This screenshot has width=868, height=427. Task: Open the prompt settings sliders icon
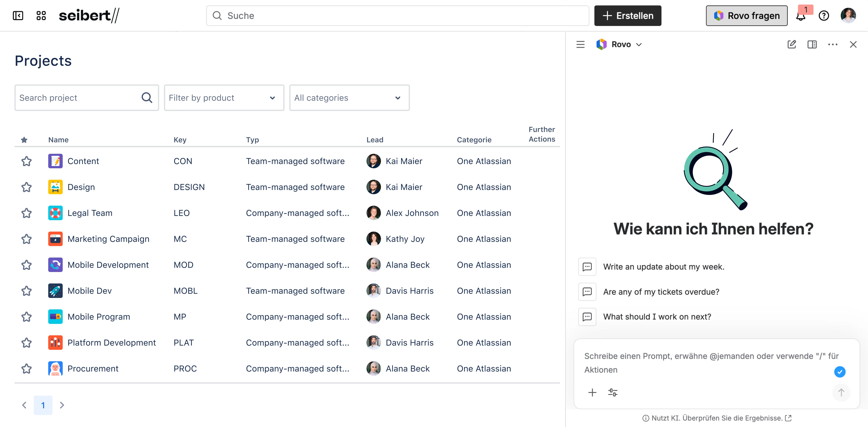(x=613, y=392)
